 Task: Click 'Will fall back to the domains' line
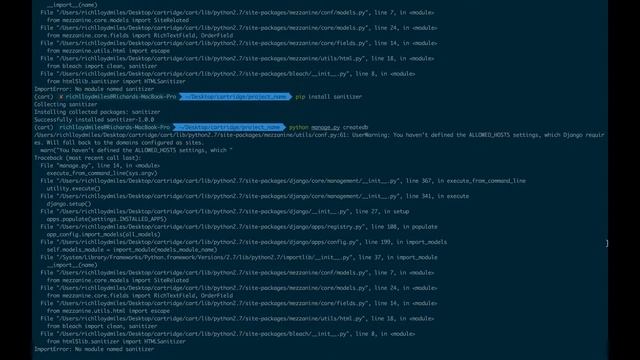point(119,143)
